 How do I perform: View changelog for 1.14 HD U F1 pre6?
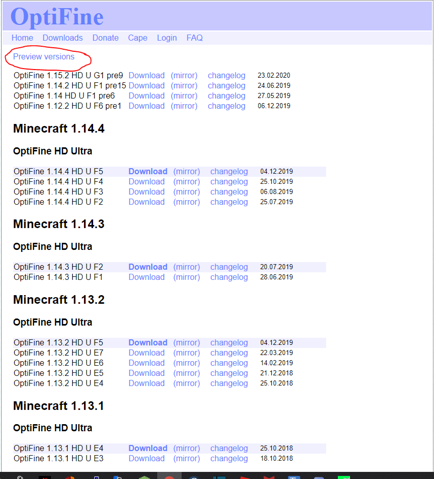coord(226,96)
